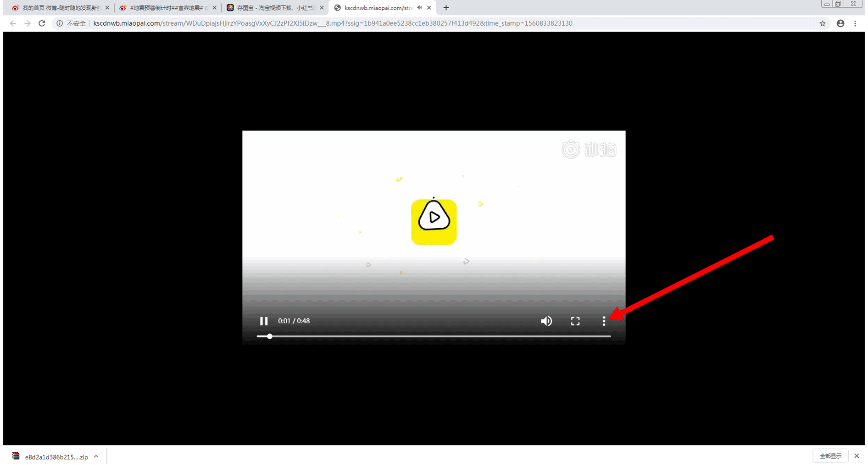
Task: Bookmark this page with star icon
Action: (823, 23)
